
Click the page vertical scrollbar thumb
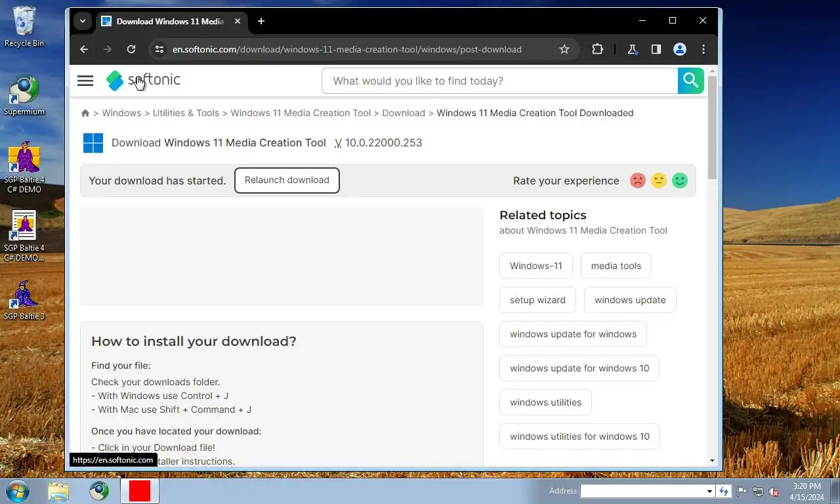[x=712, y=128]
